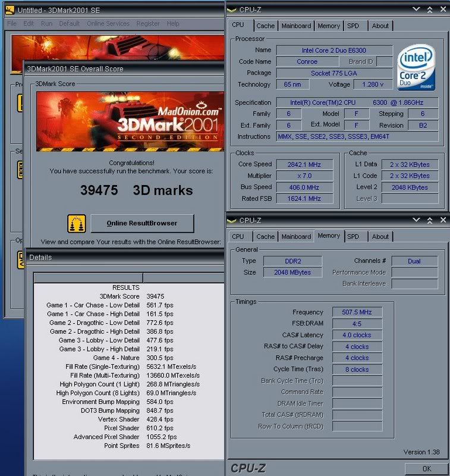
Task: Click the Cycle Time (Tras) value 8 clocks
Action: [x=357, y=369]
